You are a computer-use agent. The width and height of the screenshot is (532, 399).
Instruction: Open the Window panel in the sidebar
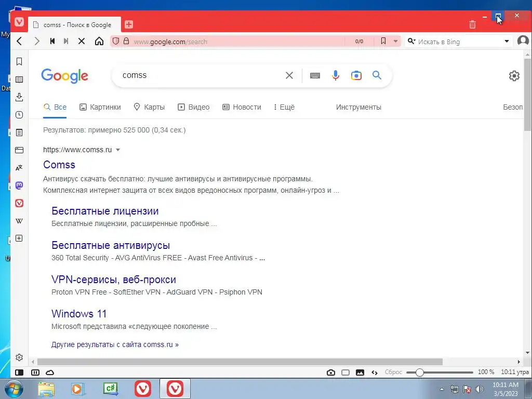[x=19, y=150]
